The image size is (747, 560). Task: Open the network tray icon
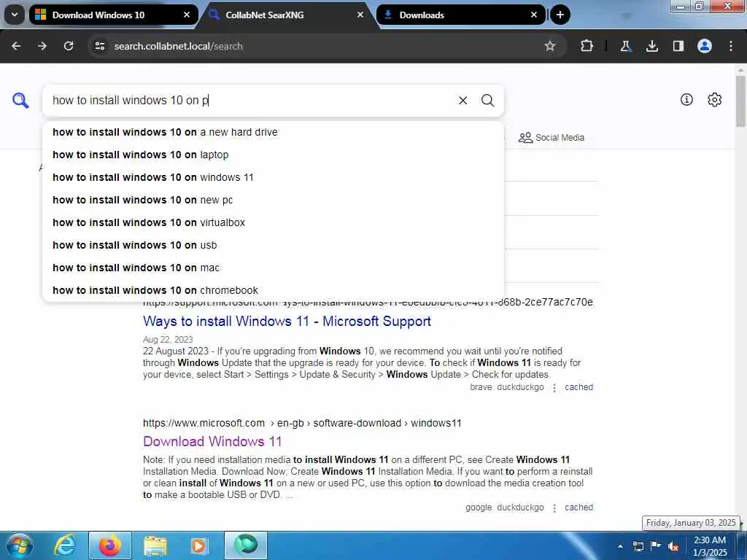pyautogui.click(x=638, y=546)
